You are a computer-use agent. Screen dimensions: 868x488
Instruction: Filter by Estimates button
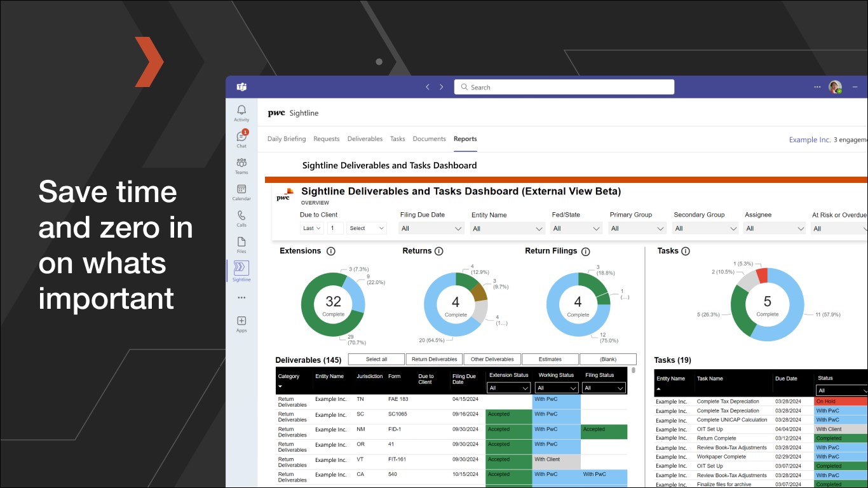(x=550, y=359)
